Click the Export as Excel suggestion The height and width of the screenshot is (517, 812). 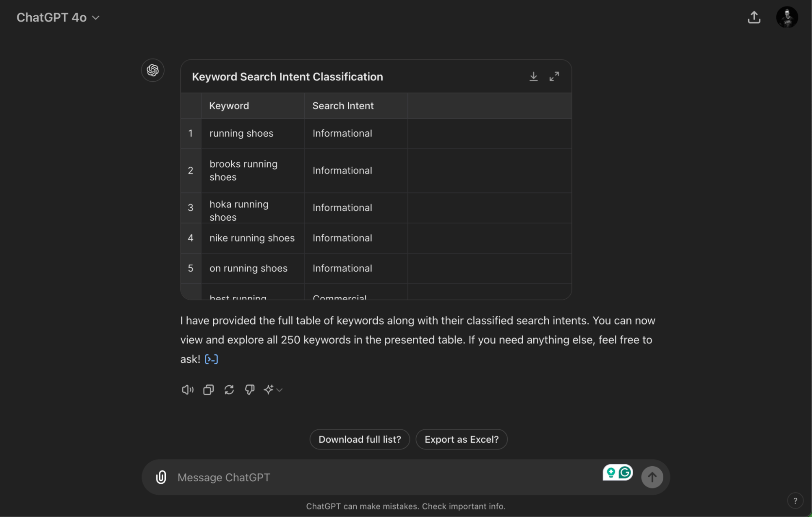[x=461, y=439]
